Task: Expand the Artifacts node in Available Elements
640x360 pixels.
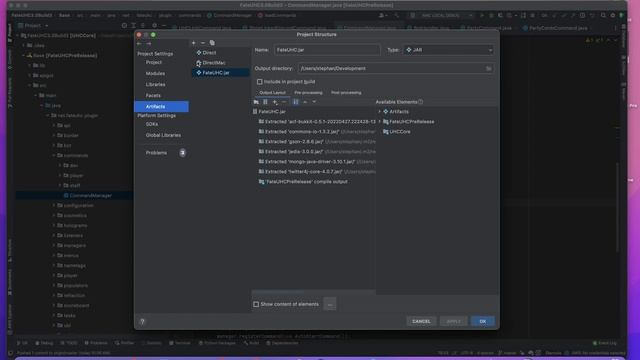Action: tap(380, 112)
